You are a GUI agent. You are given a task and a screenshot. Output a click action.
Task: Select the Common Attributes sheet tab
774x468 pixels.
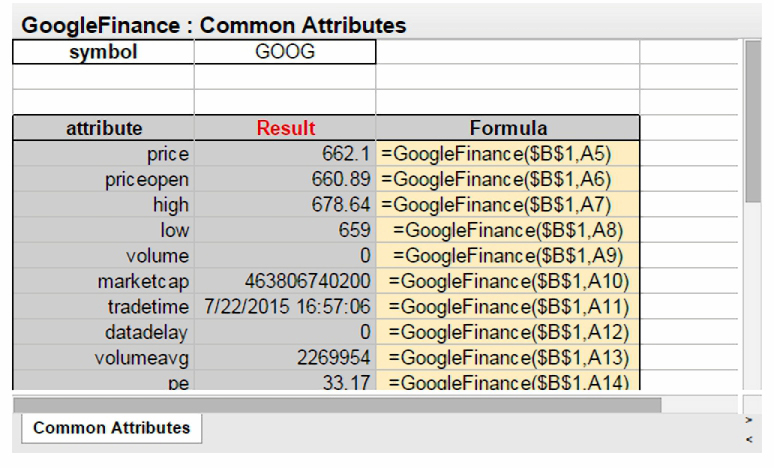click(x=112, y=428)
